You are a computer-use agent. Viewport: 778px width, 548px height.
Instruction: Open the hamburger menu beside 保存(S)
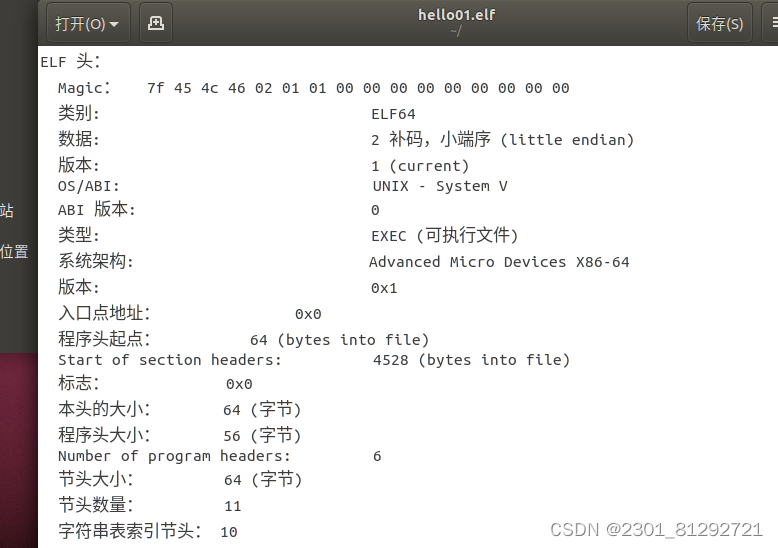(x=771, y=23)
